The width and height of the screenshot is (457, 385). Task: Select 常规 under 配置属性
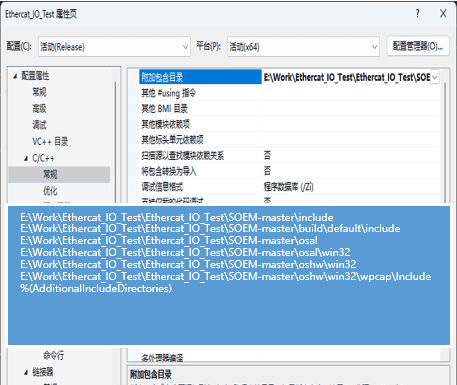(x=39, y=92)
